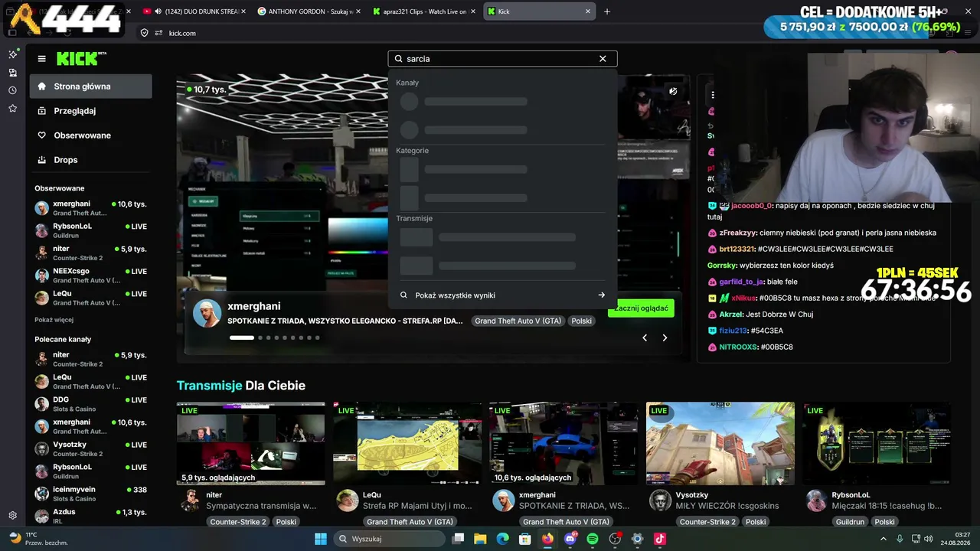Click 'Zacznij oglądać' green button

(642, 308)
